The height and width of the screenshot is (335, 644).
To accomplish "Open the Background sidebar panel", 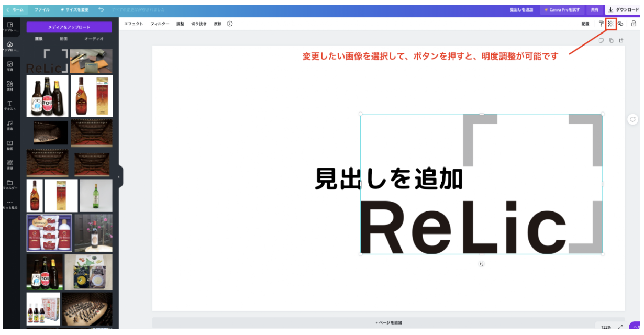I will pos(10,164).
